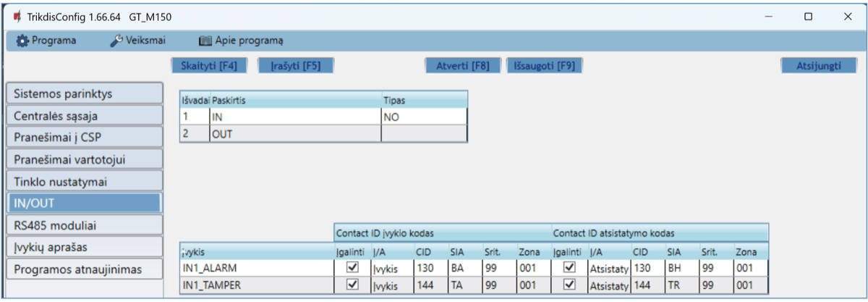Screen dimensions: 868x302
Task: Switch to Sistemos parinktys tab
Action: (83, 94)
